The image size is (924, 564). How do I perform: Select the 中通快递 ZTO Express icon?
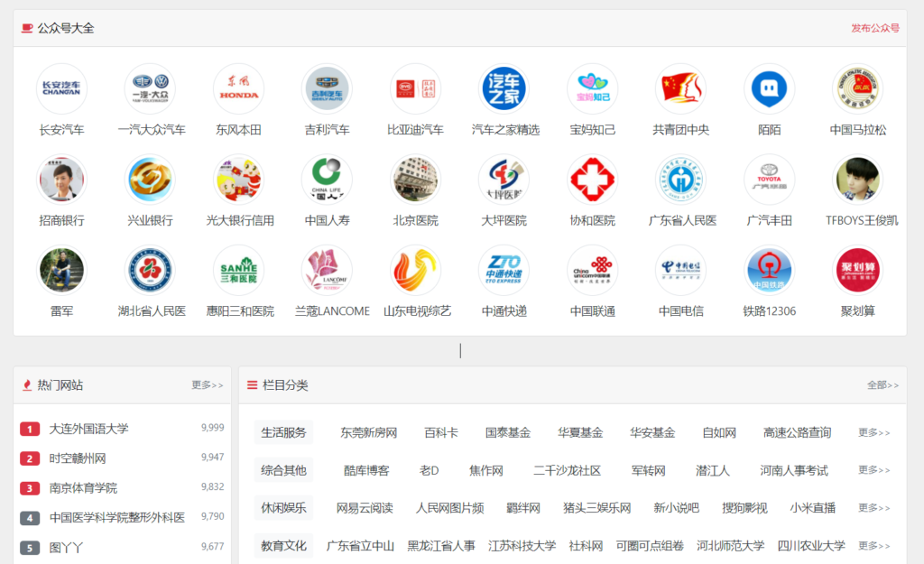pos(504,269)
